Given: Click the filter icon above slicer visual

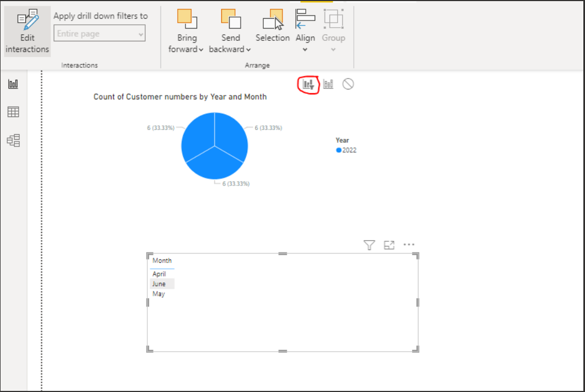Looking at the screenshot, I should point(369,245).
